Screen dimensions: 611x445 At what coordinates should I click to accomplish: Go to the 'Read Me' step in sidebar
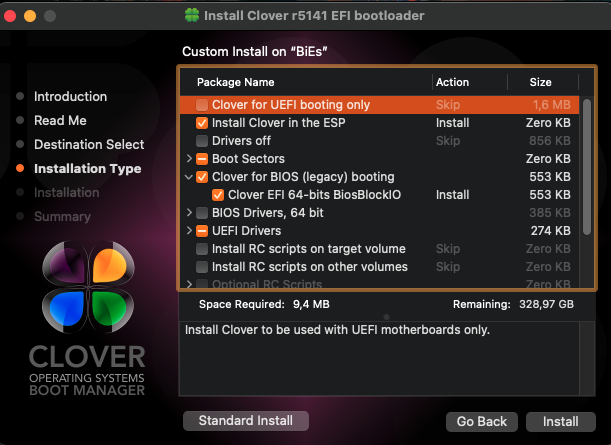[60, 120]
